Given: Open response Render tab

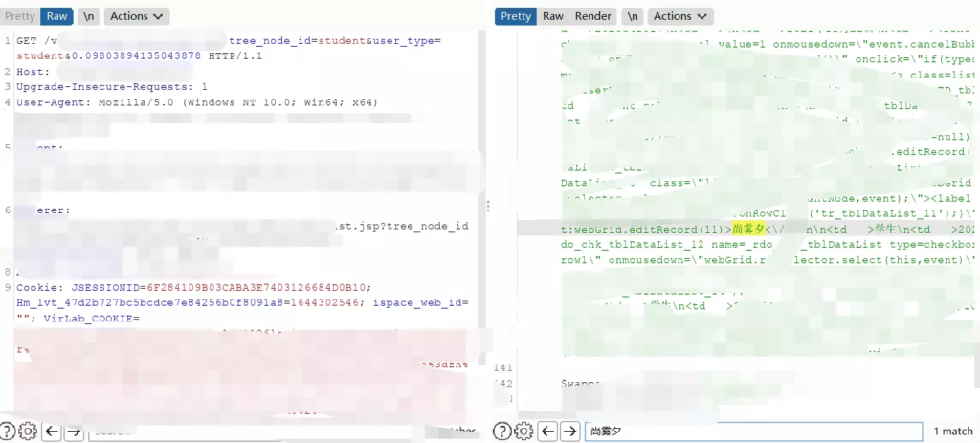Looking at the screenshot, I should [593, 16].
